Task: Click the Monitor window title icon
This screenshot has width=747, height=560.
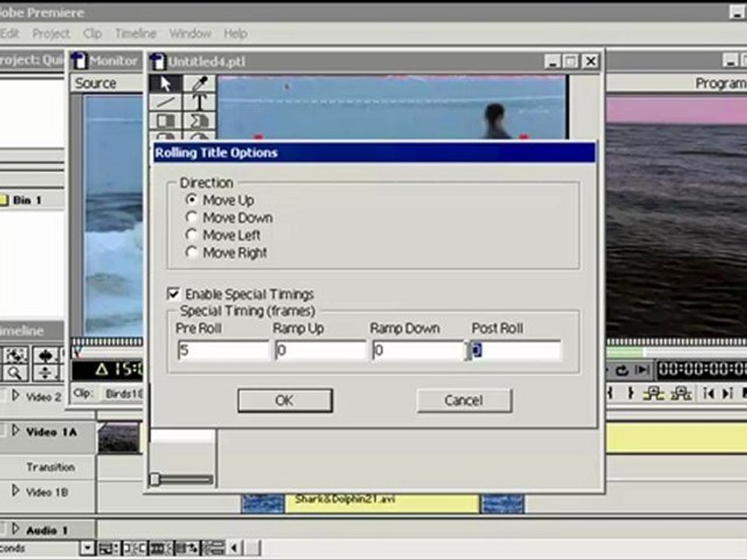Action: click(79, 61)
